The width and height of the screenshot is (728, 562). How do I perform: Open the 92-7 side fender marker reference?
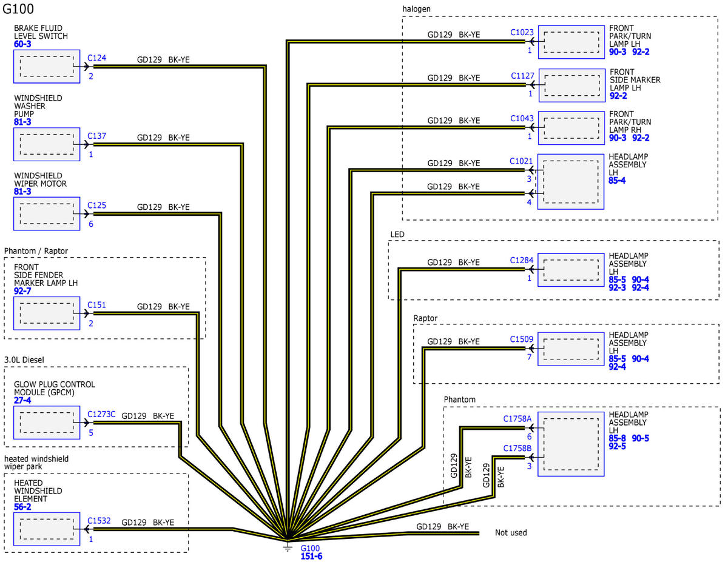point(22,292)
